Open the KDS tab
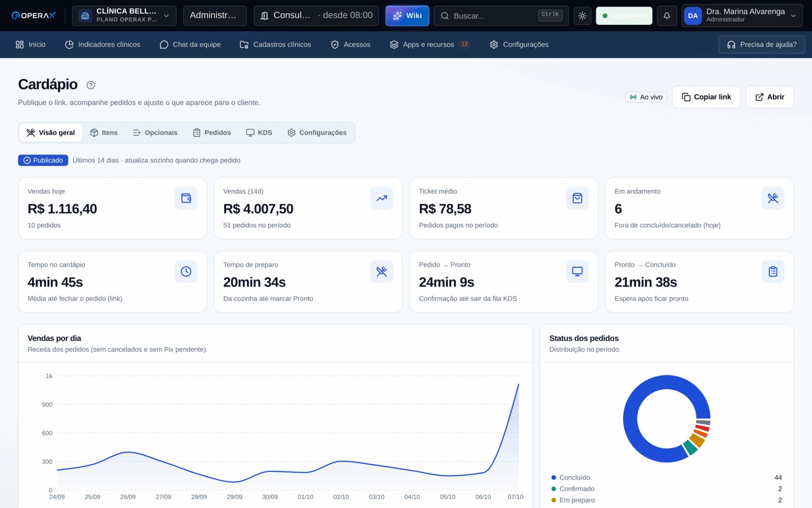 (x=259, y=133)
